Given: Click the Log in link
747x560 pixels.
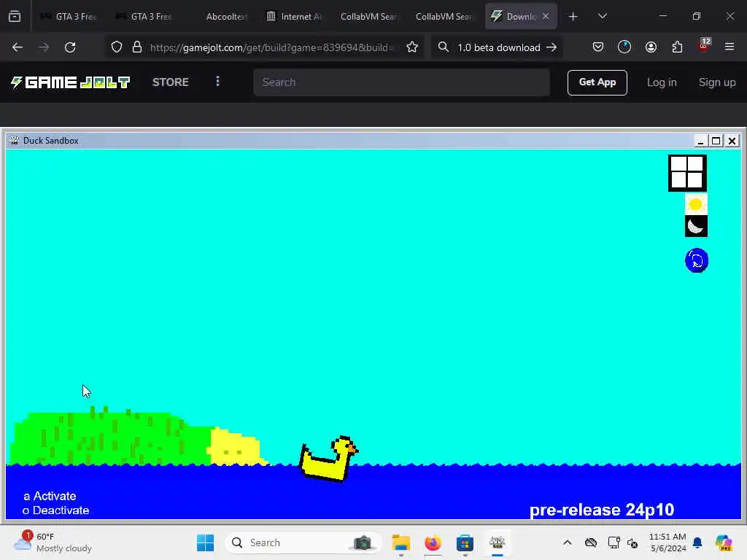Looking at the screenshot, I should pyautogui.click(x=661, y=82).
